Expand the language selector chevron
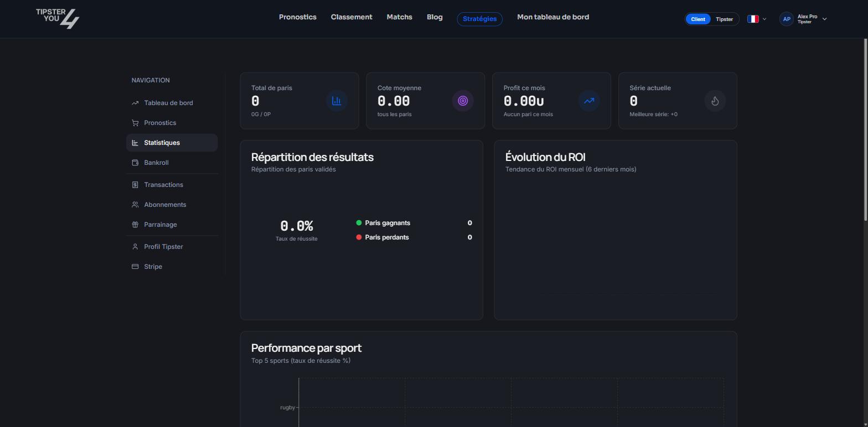The height and width of the screenshot is (427, 868). 764,19
